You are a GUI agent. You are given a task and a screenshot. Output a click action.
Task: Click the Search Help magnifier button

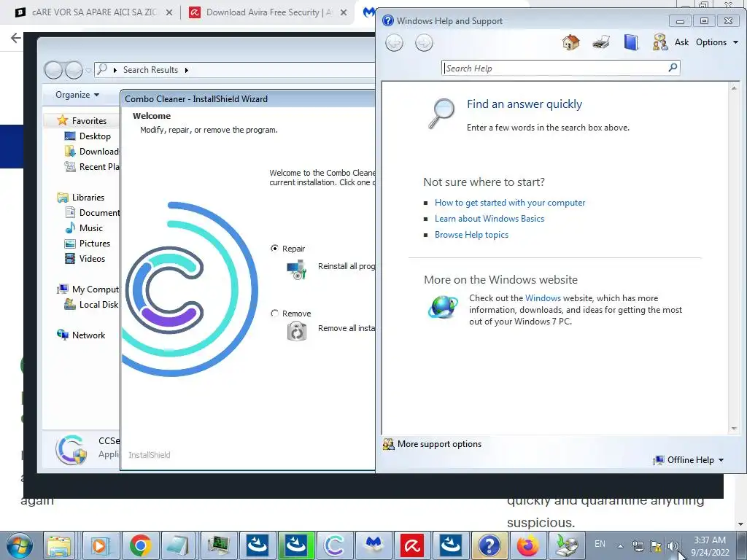point(673,68)
